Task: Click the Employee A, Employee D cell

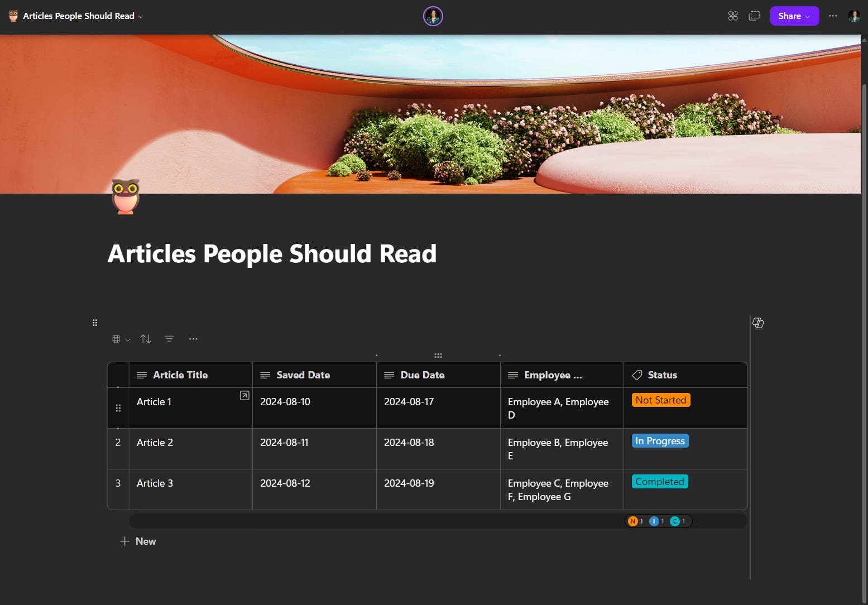Action: click(x=562, y=408)
